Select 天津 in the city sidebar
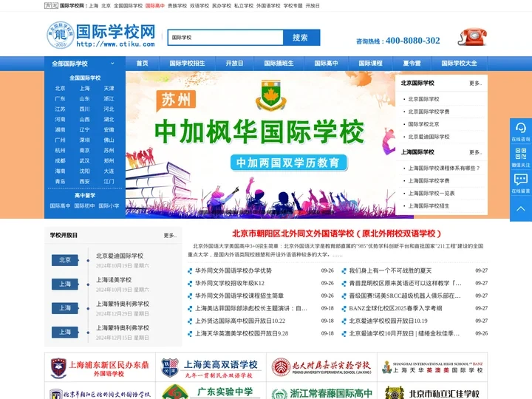 (109, 89)
